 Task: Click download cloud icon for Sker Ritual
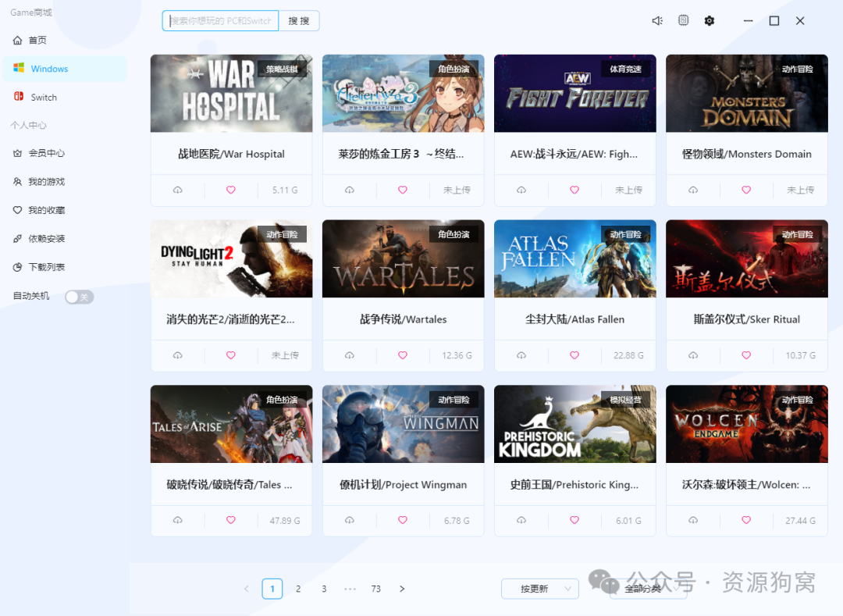coord(693,355)
